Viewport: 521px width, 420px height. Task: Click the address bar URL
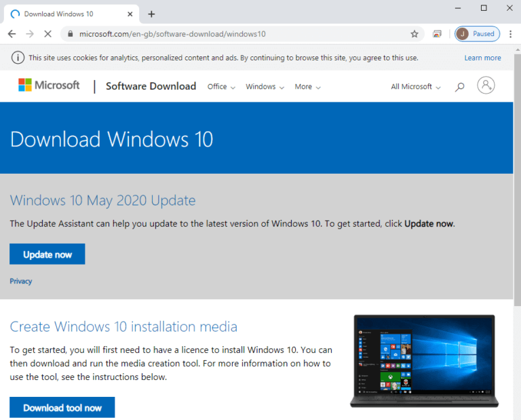pyautogui.click(x=172, y=34)
